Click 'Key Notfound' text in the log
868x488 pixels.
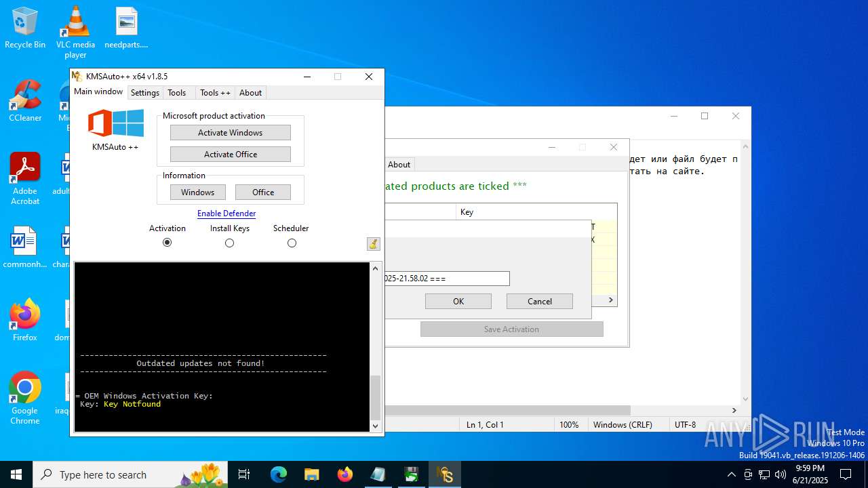[132, 404]
